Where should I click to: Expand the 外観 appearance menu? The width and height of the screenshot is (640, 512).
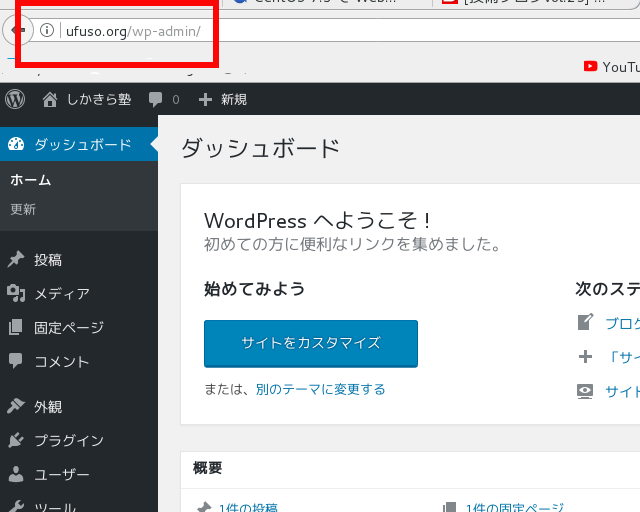coord(48,407)
